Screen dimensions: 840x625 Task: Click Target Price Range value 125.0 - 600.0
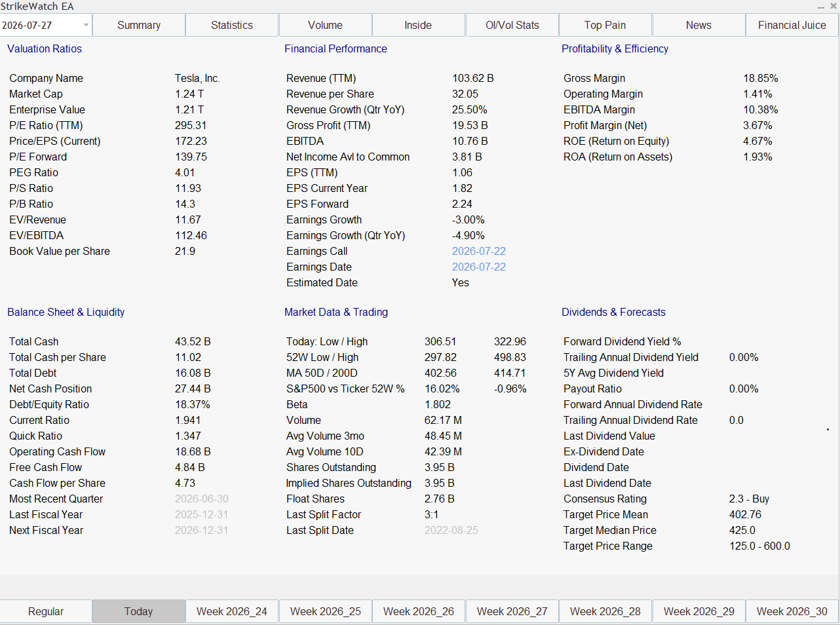point(759,546)
